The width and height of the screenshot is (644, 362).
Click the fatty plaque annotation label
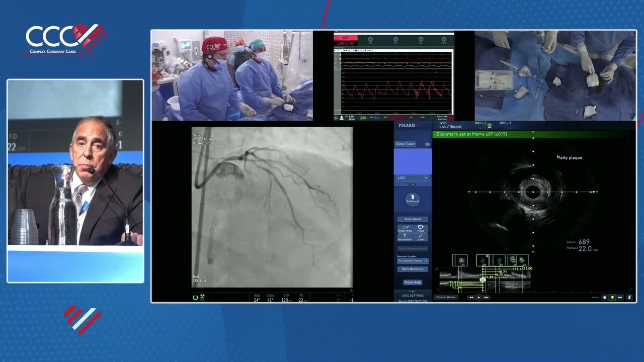[571, 158]
